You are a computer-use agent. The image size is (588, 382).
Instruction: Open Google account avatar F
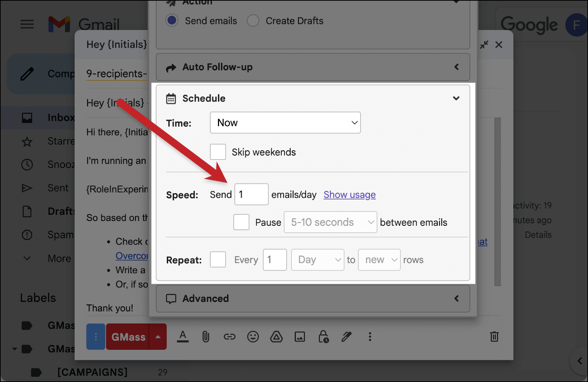[576, 25]
